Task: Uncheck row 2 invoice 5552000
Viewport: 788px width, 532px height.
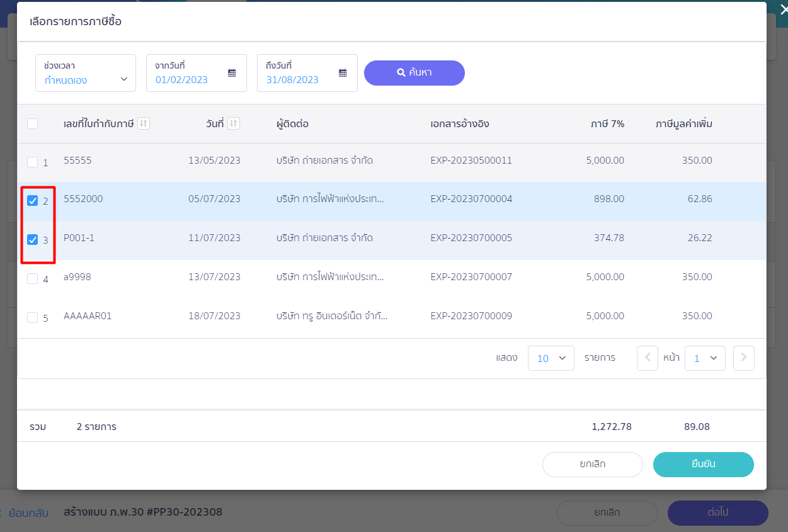Action: click(33, 201)
